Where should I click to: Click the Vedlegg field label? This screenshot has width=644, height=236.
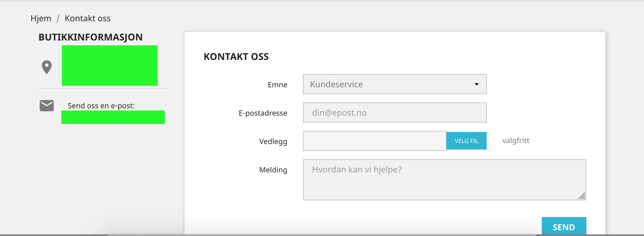[273, 141]
